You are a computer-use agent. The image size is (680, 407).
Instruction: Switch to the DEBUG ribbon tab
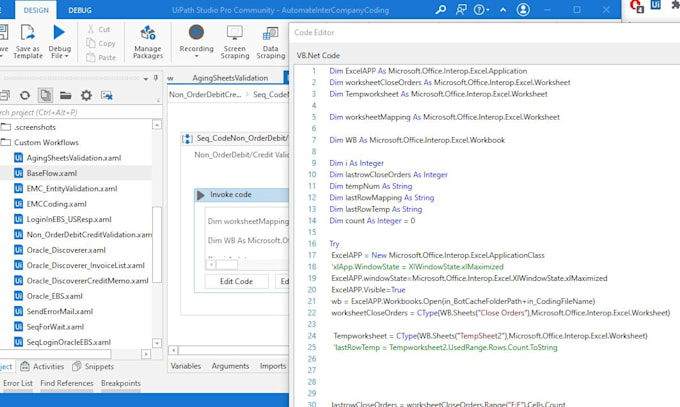point(80,10)
